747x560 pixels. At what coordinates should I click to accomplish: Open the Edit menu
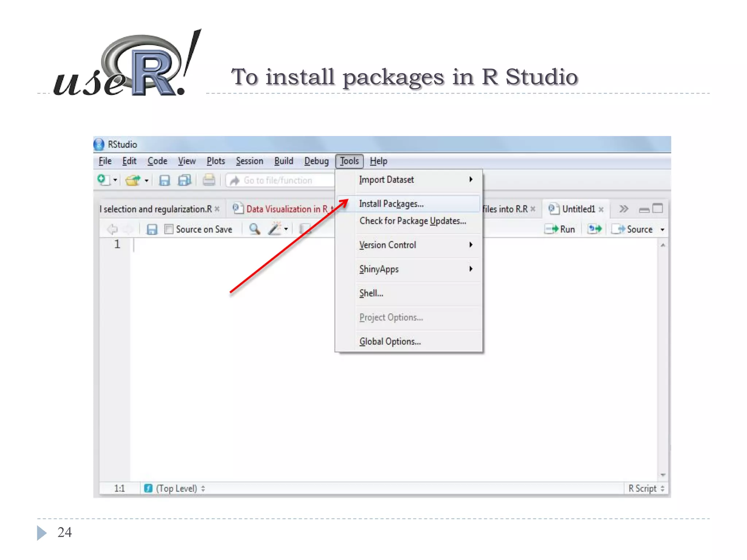[129, 161]
